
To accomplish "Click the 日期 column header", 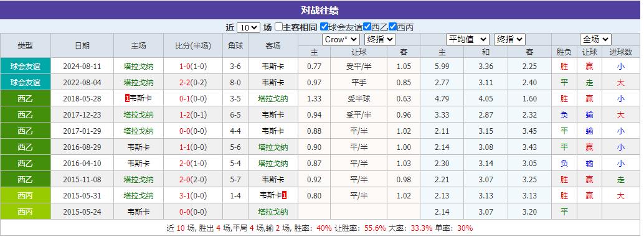I will (82, 45).
